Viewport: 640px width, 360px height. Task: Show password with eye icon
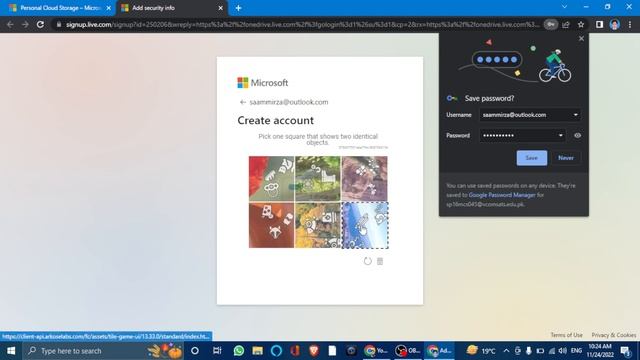coord(577,136)
